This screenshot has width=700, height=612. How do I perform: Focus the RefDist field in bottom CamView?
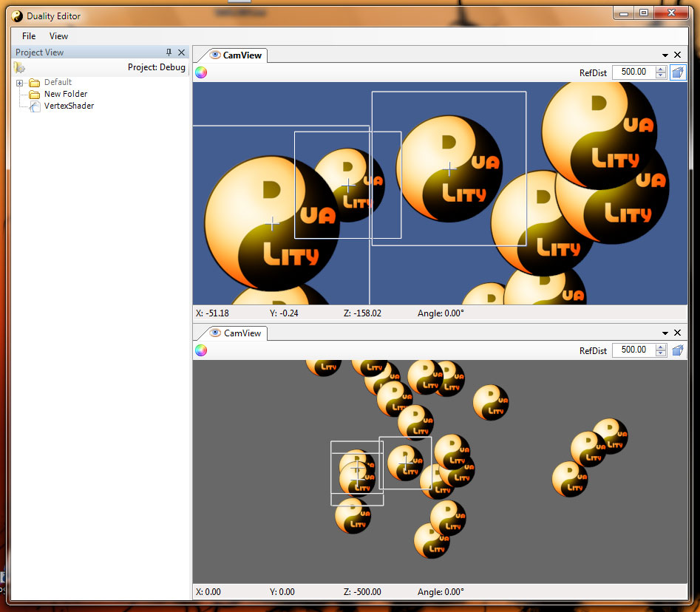634,350
